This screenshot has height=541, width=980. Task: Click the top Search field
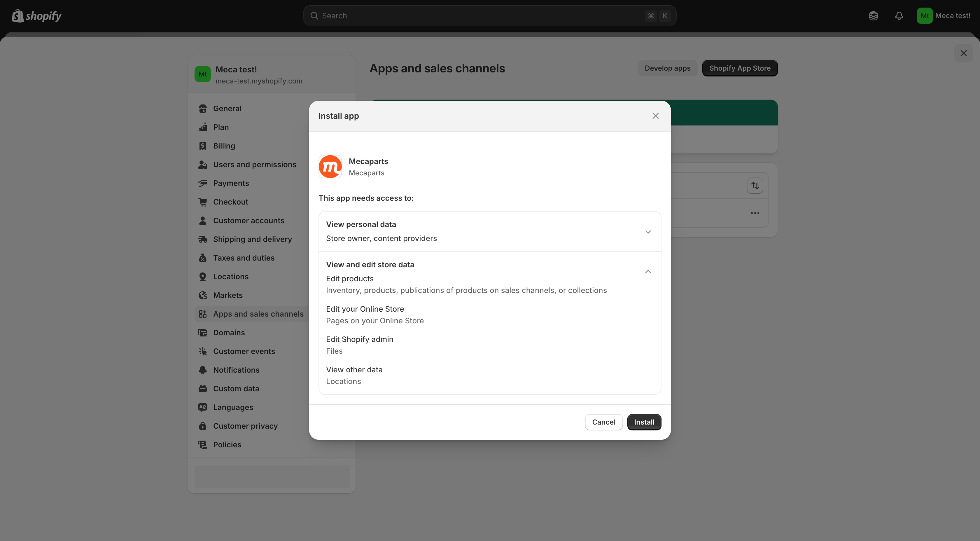(490, 15)
